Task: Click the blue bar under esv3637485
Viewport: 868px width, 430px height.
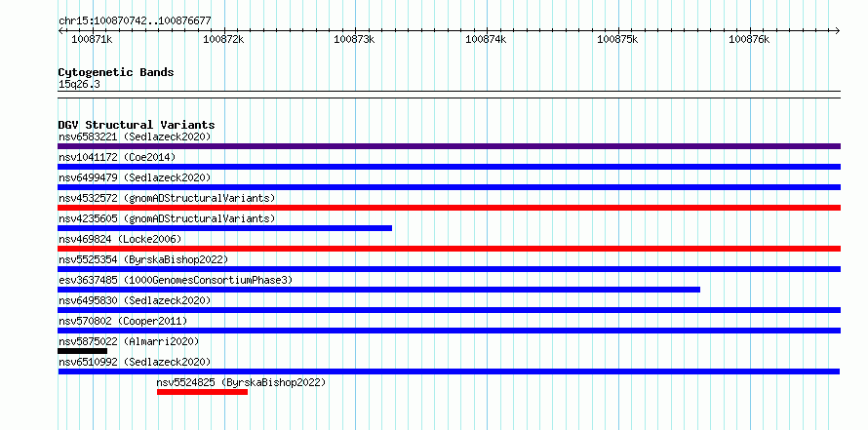Action: pos(378,290)
